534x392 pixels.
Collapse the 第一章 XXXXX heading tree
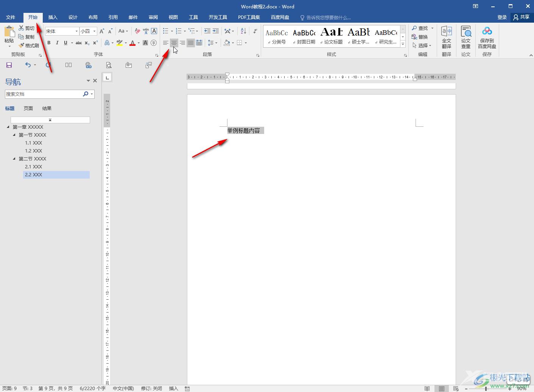click(8, 127)
